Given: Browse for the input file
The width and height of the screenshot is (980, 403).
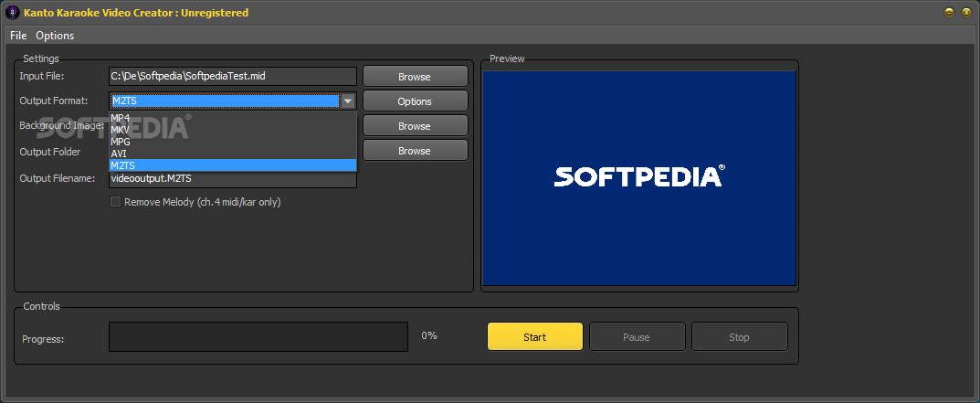Looking at the screenshot, I should pos(415,77).
